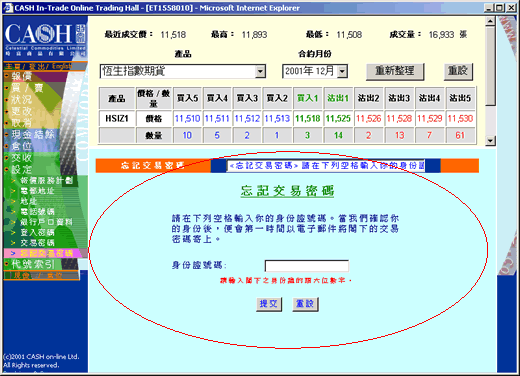Click the scroll-up arrow of quote panel
This screenshot has height=376, width=520.
(x=490, y=21)
